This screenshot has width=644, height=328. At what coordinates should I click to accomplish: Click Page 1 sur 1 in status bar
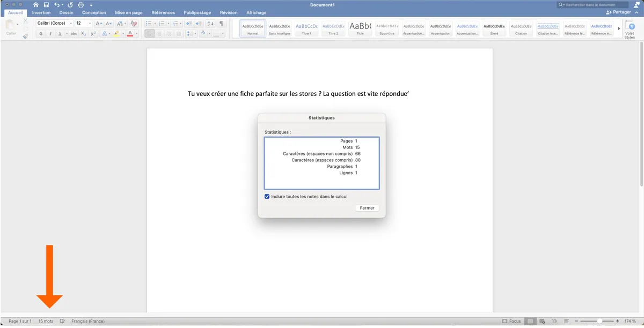point(20,321)
